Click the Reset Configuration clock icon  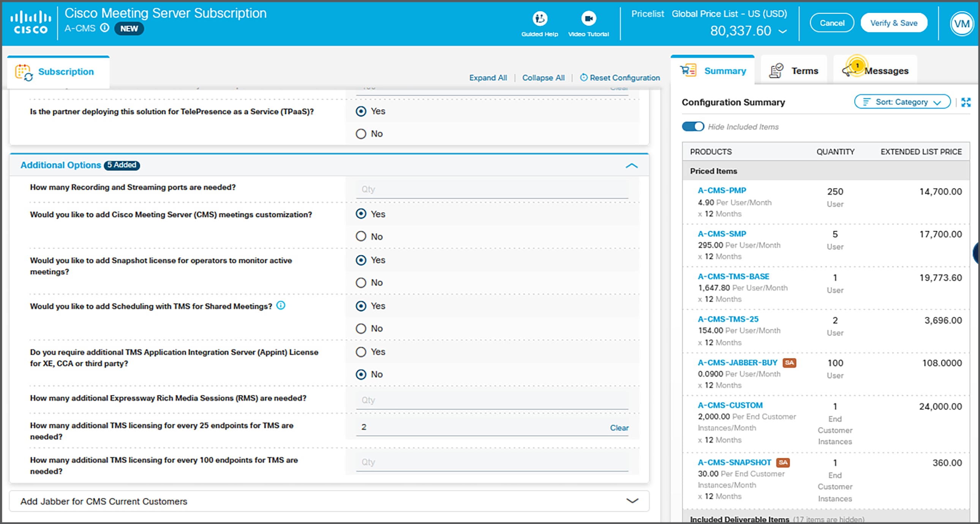[x=583, y=77]
